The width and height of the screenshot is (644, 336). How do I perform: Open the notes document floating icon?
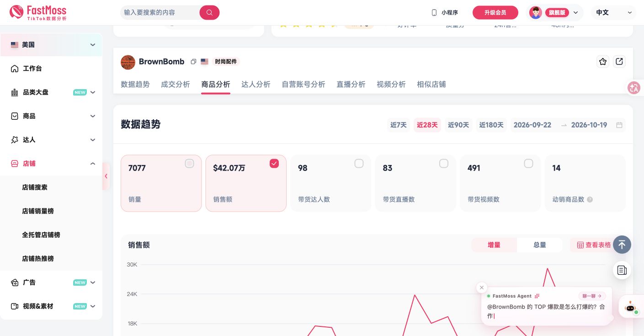pyautogui.click(x=622, y=270)
